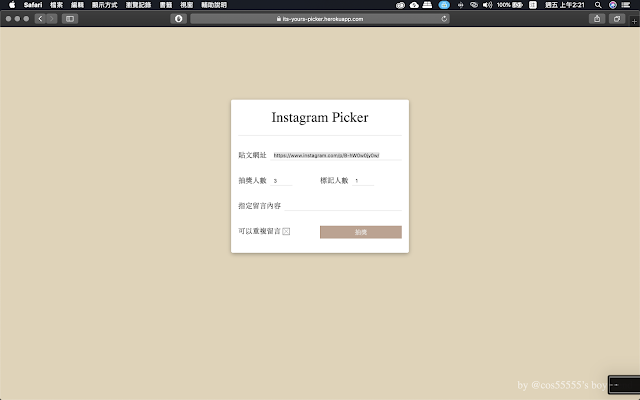The image size is (640, 400).
Task: Click the Instagram Picker heading
Action: (x=320, y=118)
